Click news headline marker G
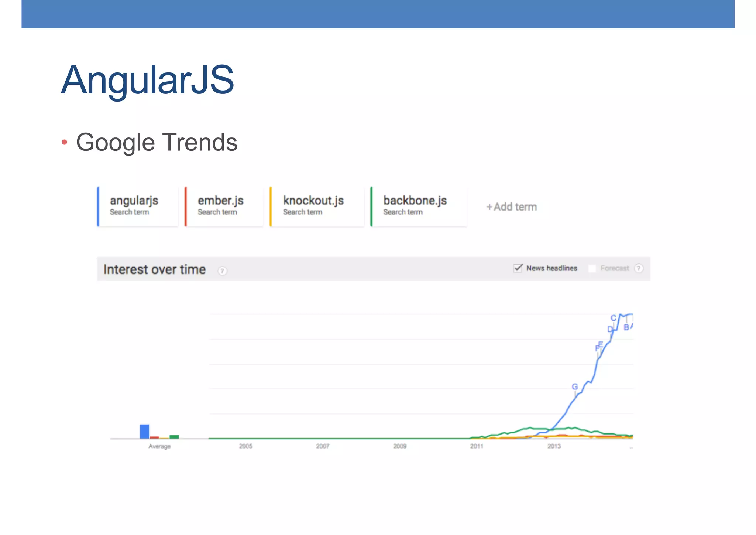This screenshot has height=535, width=756. [575, 386]
